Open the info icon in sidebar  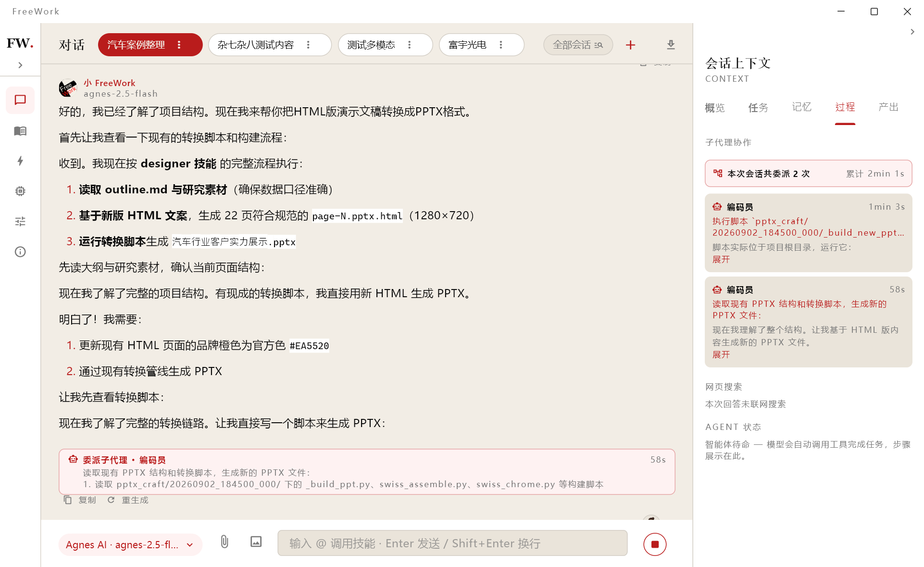[x=20, y=252]
